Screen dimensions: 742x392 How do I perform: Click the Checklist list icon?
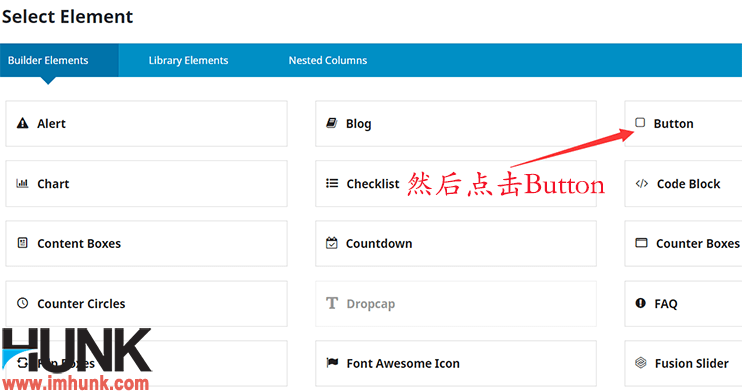332,183
